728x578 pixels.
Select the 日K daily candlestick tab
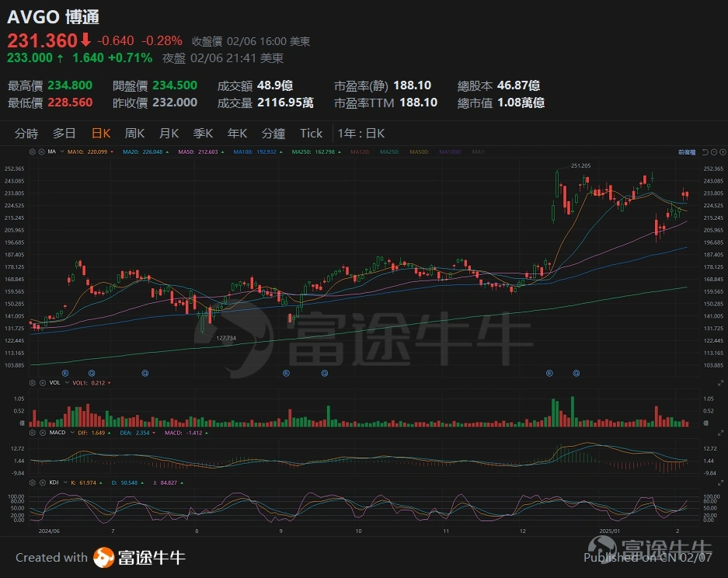[x=101, y=134]
